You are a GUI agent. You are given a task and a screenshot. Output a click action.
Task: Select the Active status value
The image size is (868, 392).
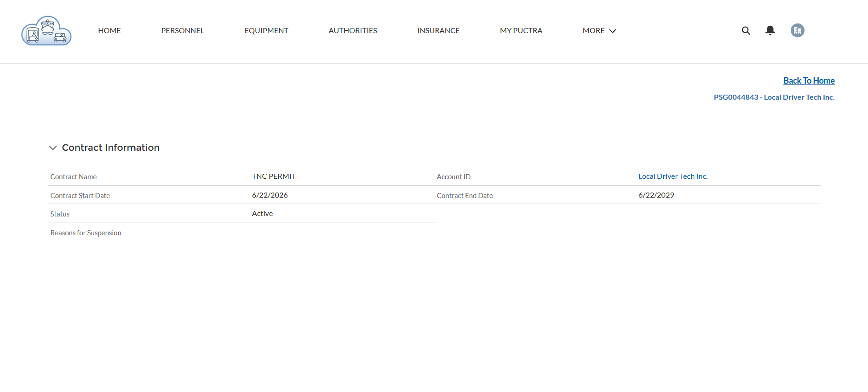pos(262,214)
